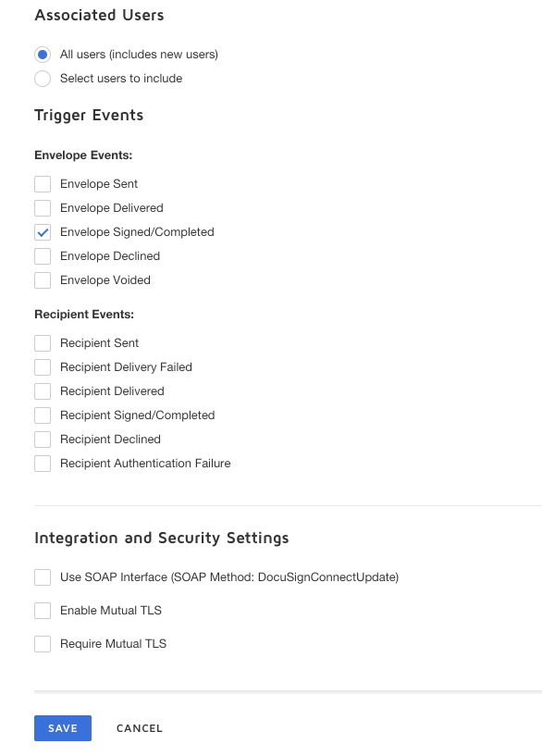Enable the Envelope Voided event
Viewport: 542px width, 756px height.
point(43,280)
